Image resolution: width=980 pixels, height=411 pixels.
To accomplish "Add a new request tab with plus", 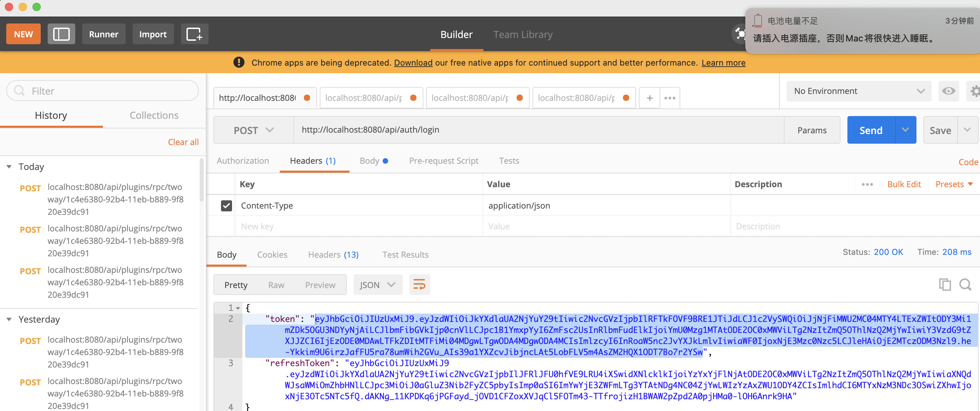I will (650, 98).
